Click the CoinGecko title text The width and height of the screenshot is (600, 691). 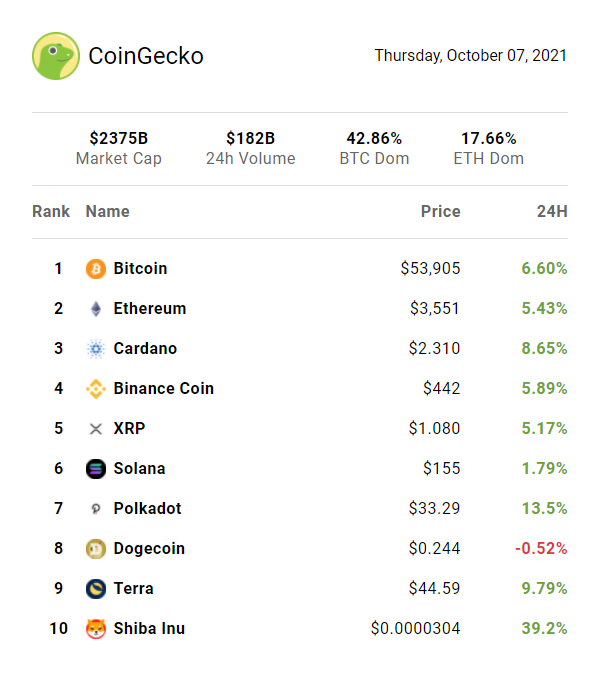(x=146, y=56)
